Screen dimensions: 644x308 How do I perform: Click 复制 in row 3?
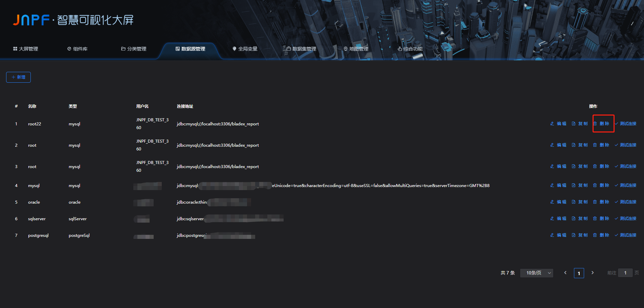click(x=580, y=166)
